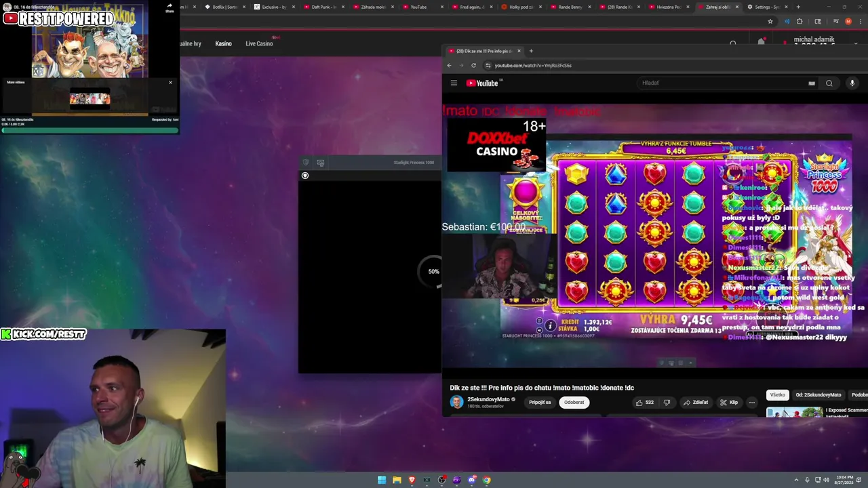Viewport: 868px width, 488px height.
Task: Click the YouTube search magnifier button
Action: click(x=829, y=83)
